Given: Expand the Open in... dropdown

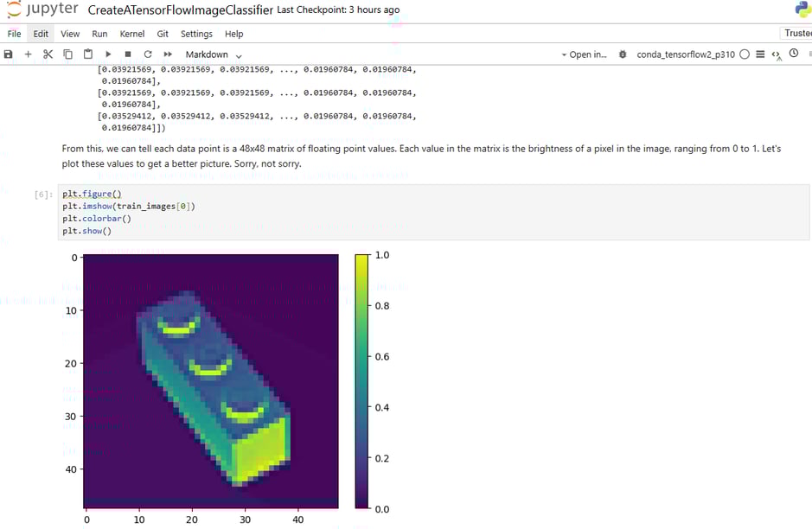Looking at the screenshot, I should 585,54.
